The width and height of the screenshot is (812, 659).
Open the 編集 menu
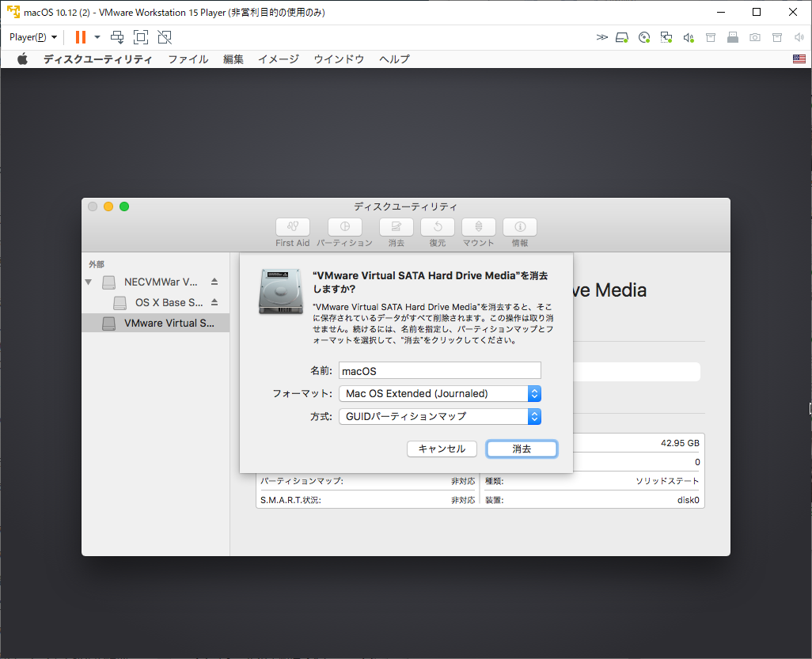(x=233, y=59)
